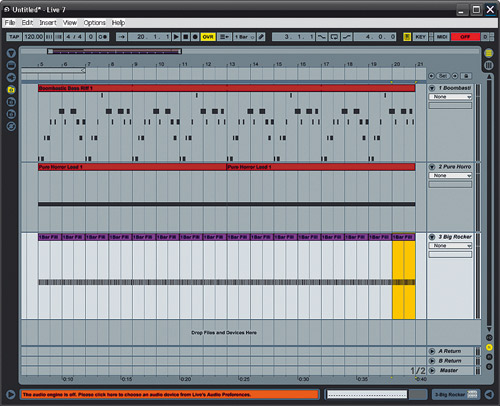Select the second Pure Horror Lead 1 clip
This screenshot has width=500, height=406.
pos(321,167)
